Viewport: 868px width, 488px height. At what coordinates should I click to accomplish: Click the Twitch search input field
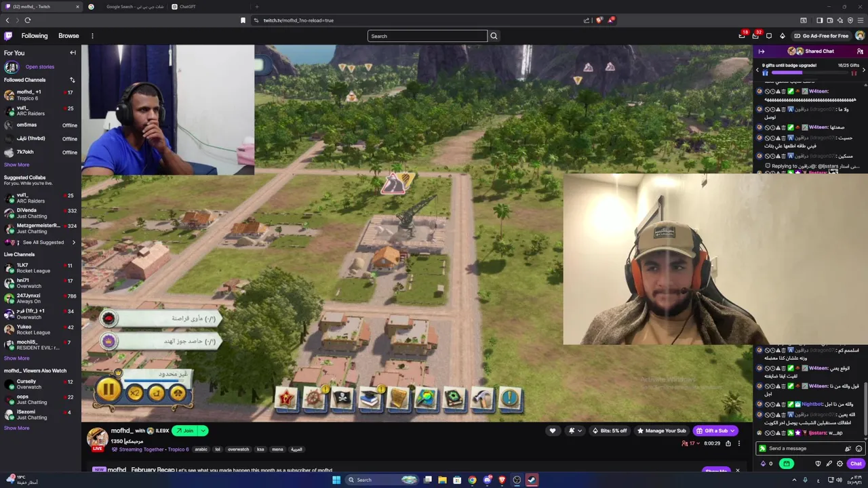click(x=427, y=36)
